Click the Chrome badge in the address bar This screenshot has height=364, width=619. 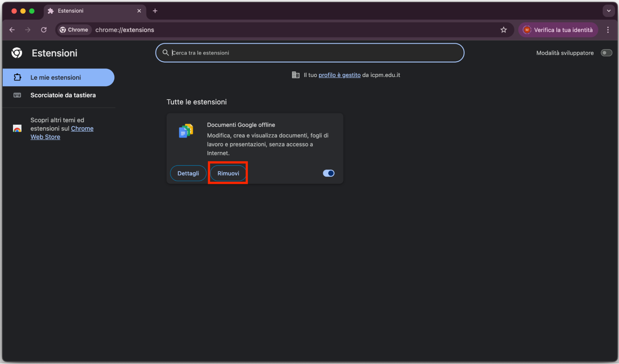[x=74, y=30]
